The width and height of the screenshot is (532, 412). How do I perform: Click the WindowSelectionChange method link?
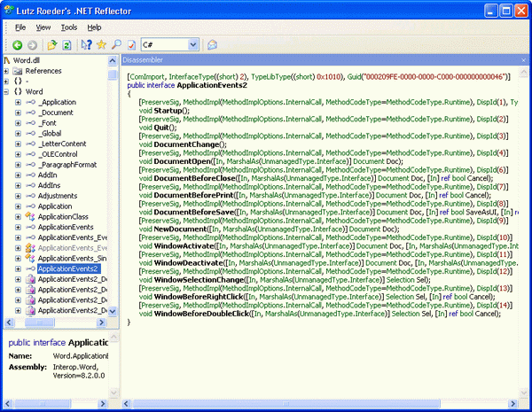point(199,280)
